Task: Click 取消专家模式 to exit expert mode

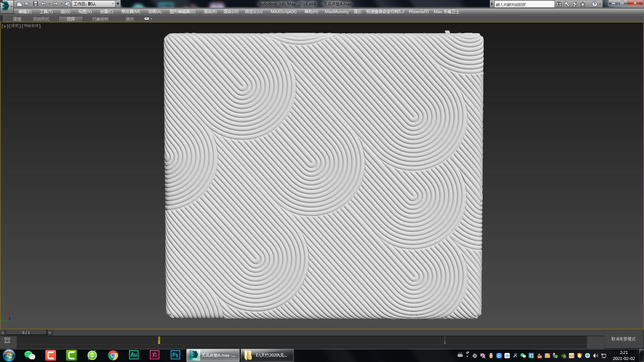Action: click(x=623, y=339)
